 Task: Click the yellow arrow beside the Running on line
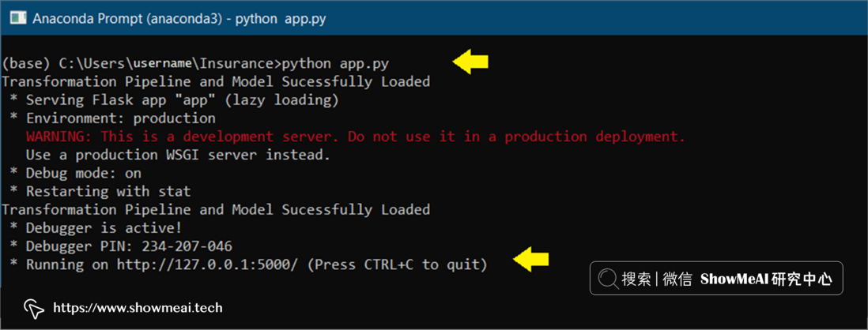(x=531, y=259)
